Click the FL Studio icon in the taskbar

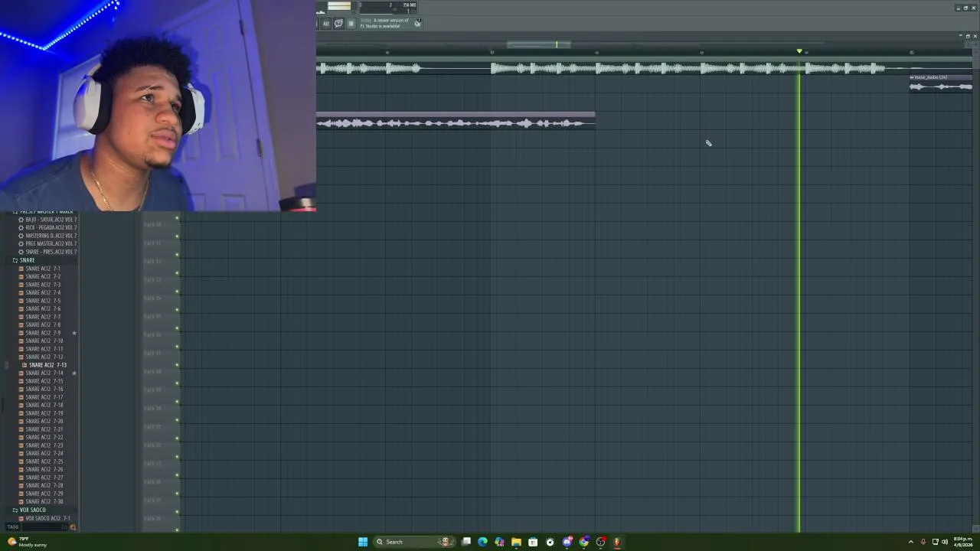pyautogui.click(x=617, y=542)
